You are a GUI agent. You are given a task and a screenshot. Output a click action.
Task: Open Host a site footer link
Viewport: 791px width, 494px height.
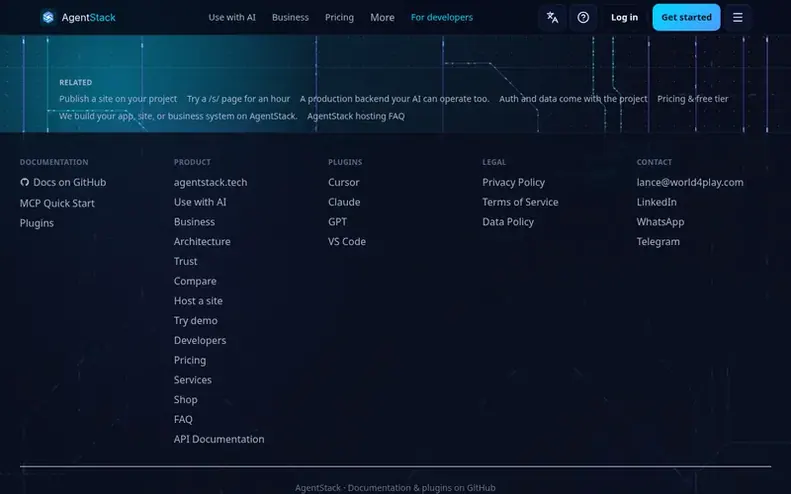[198, 301]
